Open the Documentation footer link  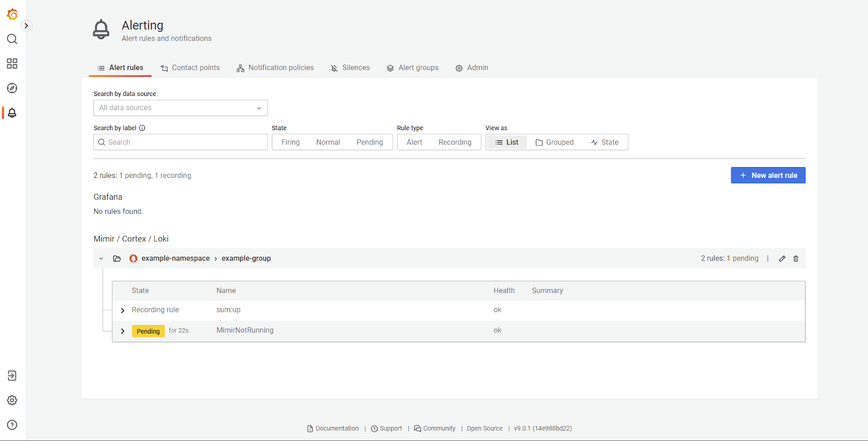(x=333, y=429)
